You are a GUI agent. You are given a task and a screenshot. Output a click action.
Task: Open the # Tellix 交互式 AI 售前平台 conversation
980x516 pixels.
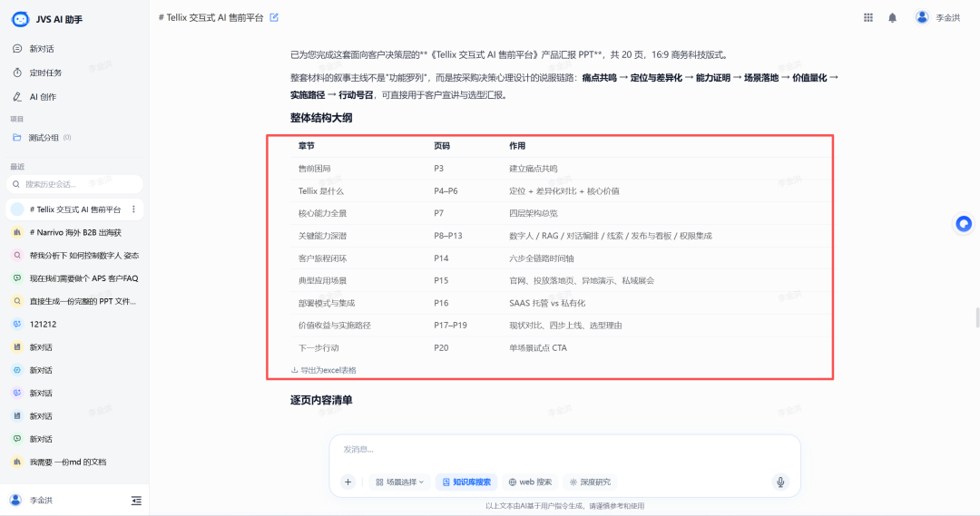[x=75, y=209]
